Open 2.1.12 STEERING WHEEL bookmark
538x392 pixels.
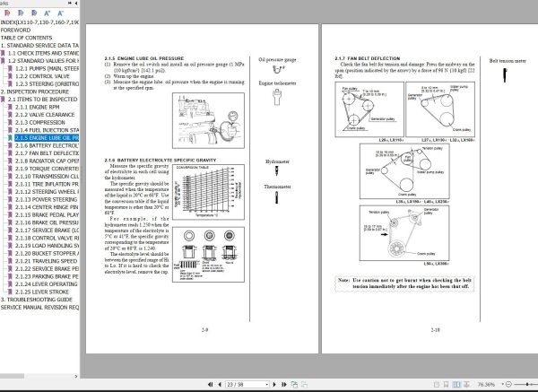[47, 192]
